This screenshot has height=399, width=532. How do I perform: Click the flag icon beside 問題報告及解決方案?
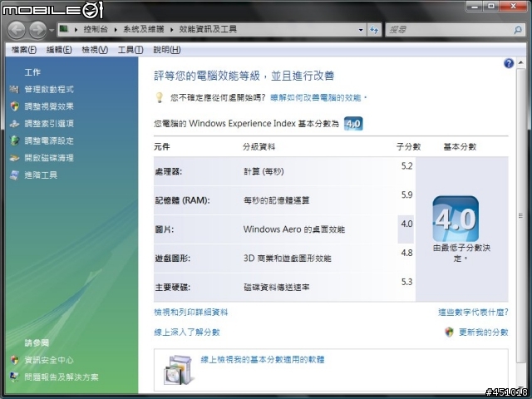pos(14,377)
